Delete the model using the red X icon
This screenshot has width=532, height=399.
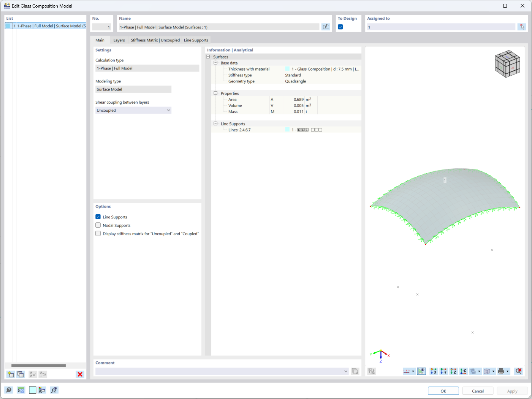pos(80,374)
